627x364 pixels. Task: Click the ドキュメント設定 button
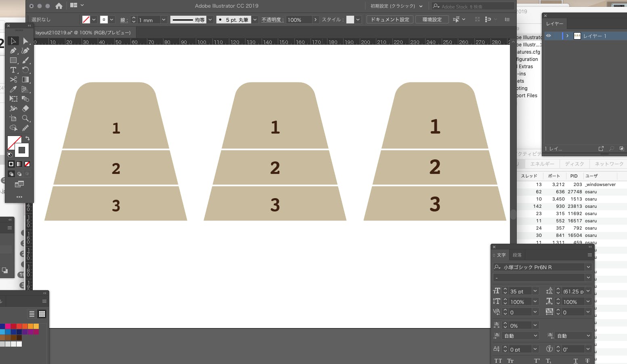pos(390,19)
